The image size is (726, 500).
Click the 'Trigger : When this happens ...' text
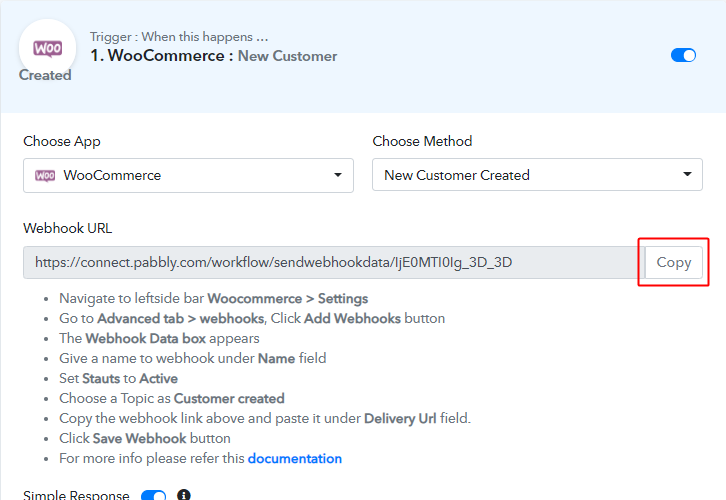click(179, 37)
